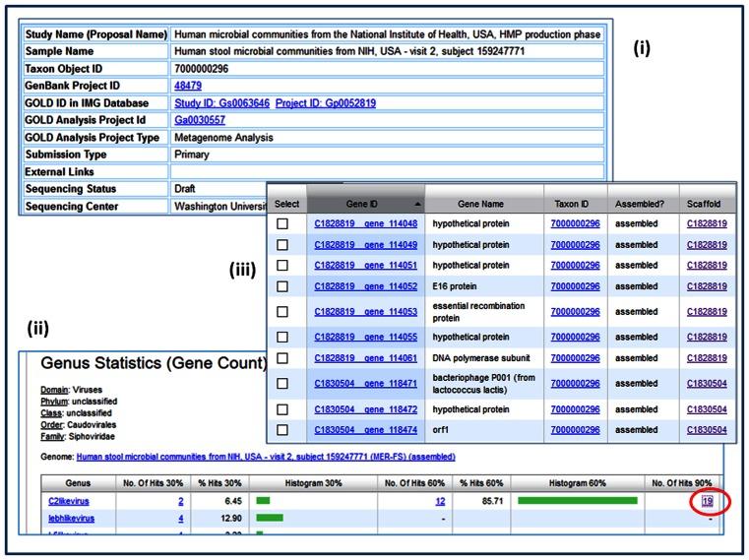Open gene link C1830504 gene_118471
Screen dimensions: 749x560
[x=365, y=383]
